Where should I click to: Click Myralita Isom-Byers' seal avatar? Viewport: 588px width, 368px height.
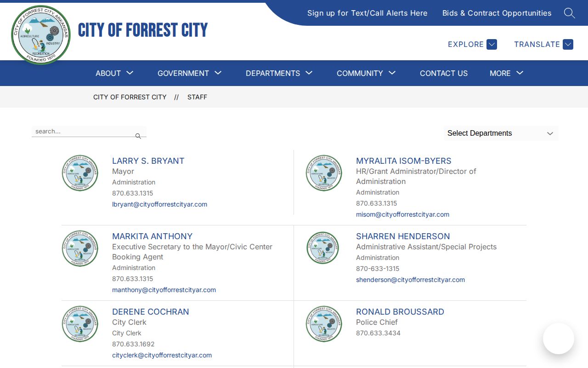(324, 173)
